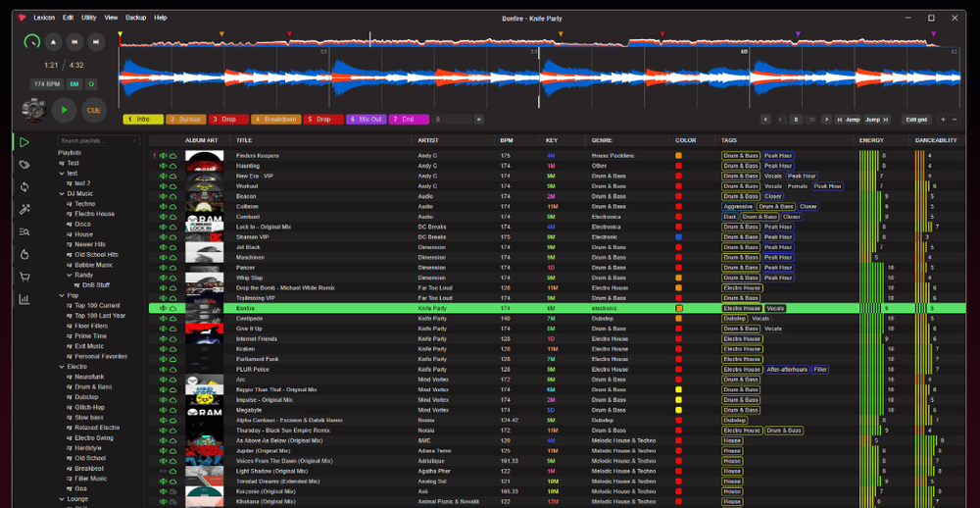
Task: Click the Test playlist icon in tree
Action: pos(61,163)
